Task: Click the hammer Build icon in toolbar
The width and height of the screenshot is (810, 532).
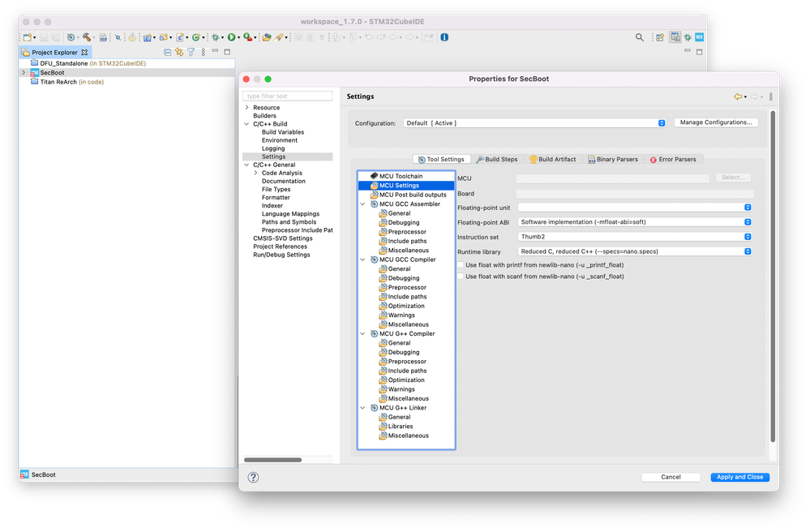Action: click(86, 37)
